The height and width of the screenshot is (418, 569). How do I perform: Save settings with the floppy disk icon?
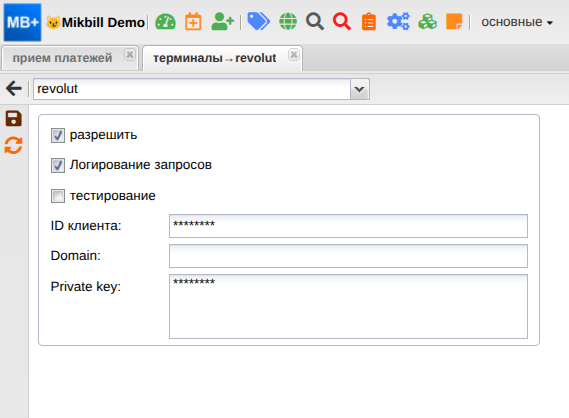coord(13,119)
